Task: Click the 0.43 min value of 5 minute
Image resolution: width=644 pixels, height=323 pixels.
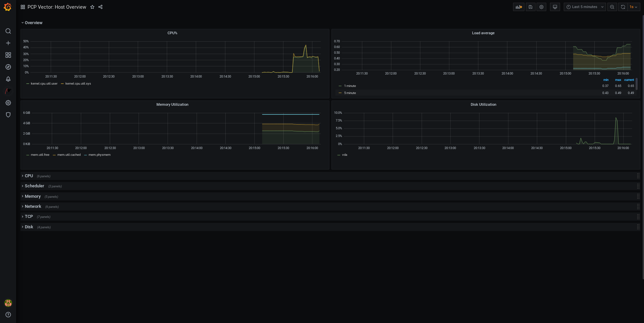Action: [605, 93]
